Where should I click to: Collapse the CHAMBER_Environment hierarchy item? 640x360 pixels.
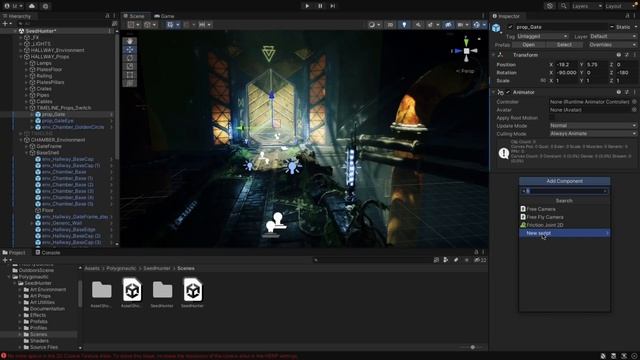(21, 140)
